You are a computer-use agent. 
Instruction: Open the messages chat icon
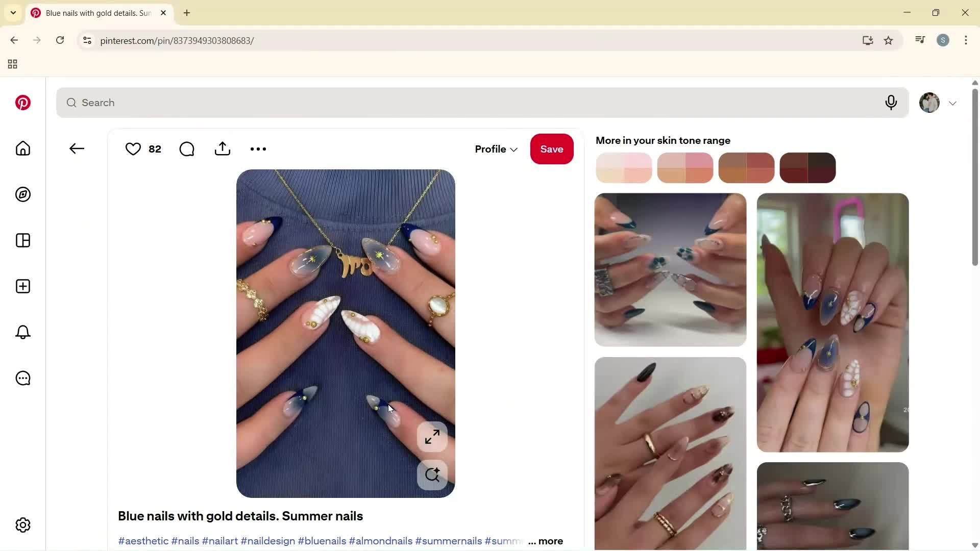(23, 378)
